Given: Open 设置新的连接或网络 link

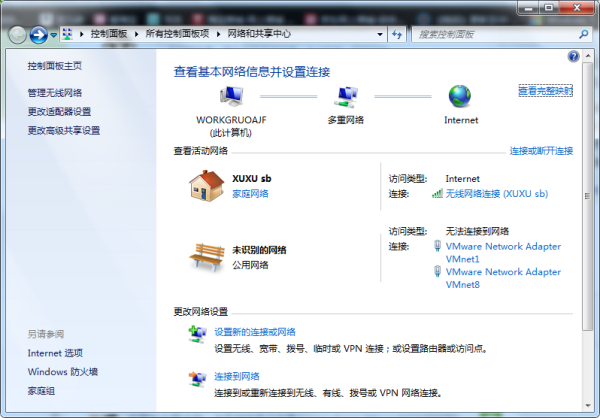Looking at the screenshot, I should [x=255, y=332].
